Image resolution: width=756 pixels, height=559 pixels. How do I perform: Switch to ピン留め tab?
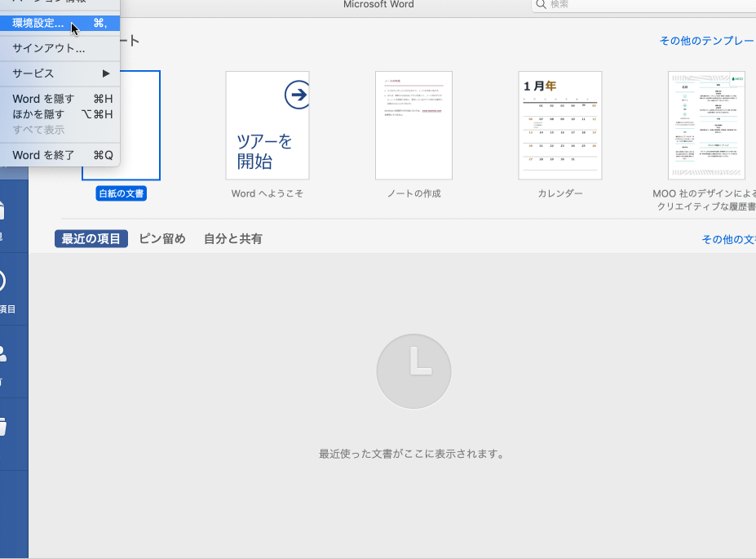tap(162, 239)
